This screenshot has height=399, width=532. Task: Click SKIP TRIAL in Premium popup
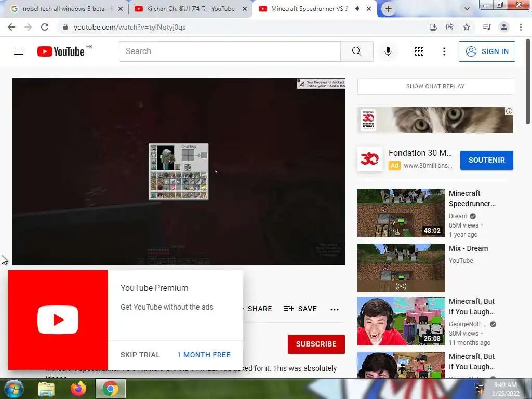pos(140,355)
